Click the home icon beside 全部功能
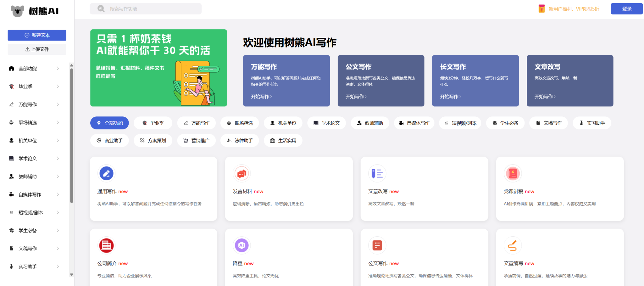 pos(12,68)
